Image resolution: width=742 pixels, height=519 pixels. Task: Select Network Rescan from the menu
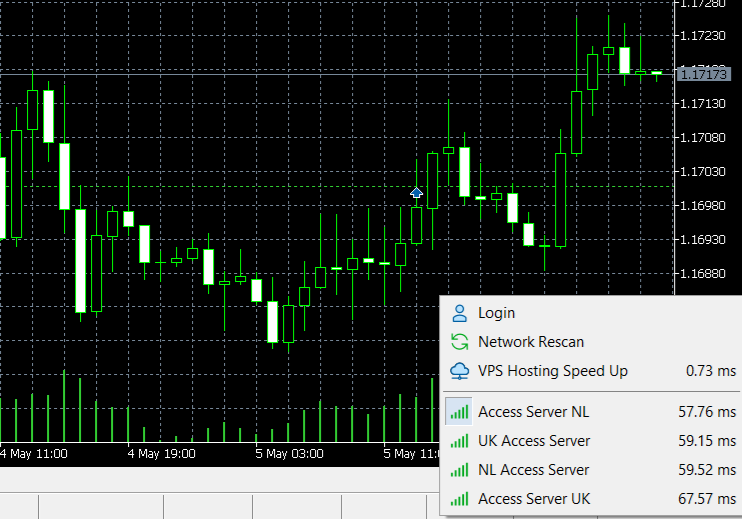pos(591,342)
